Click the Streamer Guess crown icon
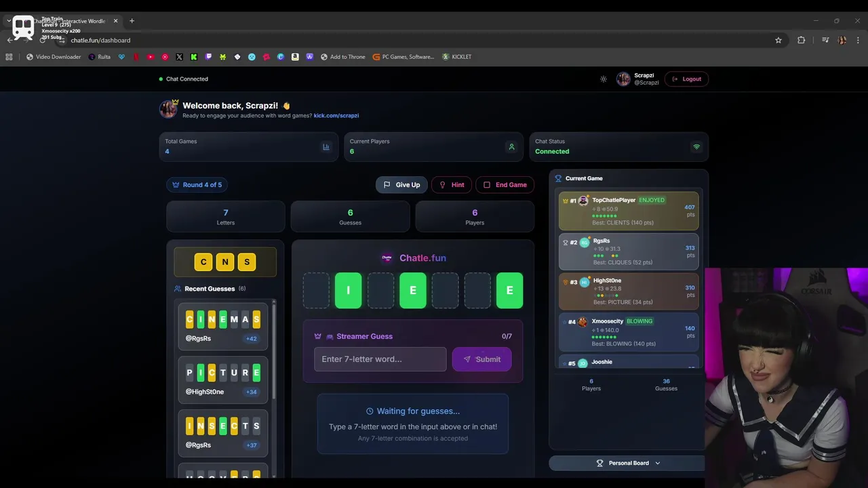 pos(318,336)
